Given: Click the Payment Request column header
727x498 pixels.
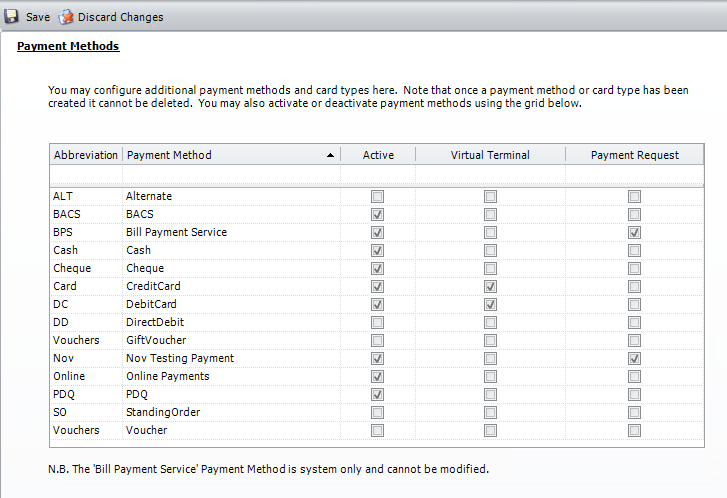Looking at the screenshot, I should click(634, 155).
